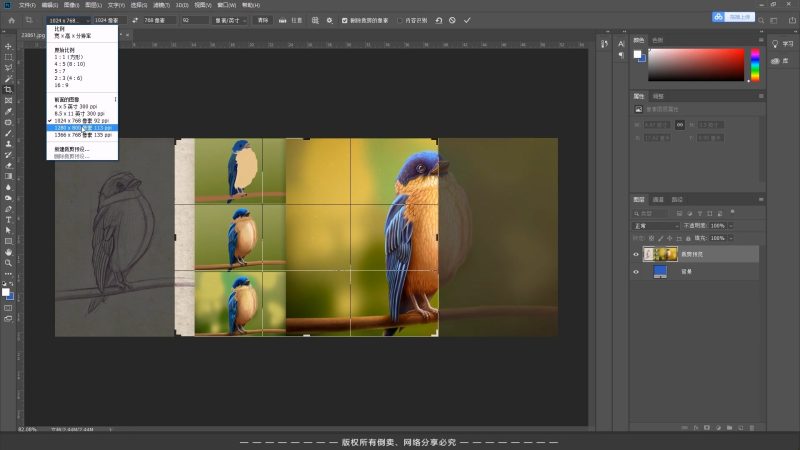Screen dimensions: 800x450
Task: Select the Magic Wand tool
Action: point(8,79)
